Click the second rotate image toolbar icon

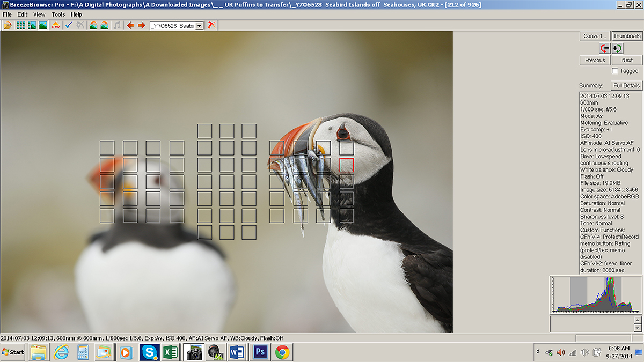tap(104, 25)
